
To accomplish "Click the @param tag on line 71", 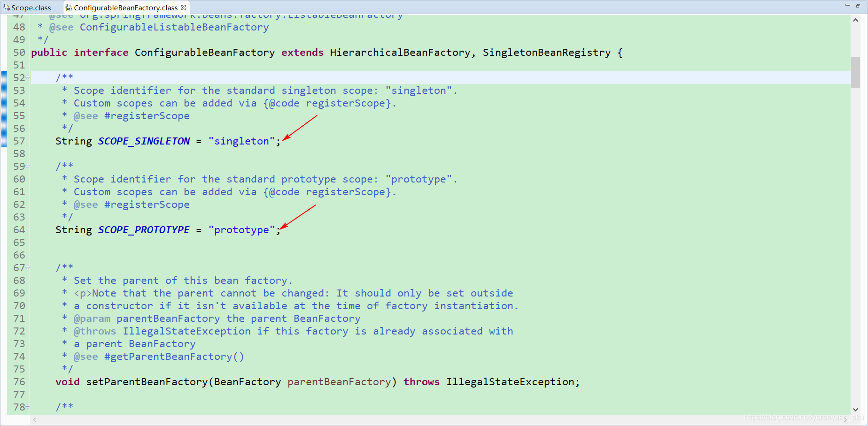I will [x=92, y=319].
